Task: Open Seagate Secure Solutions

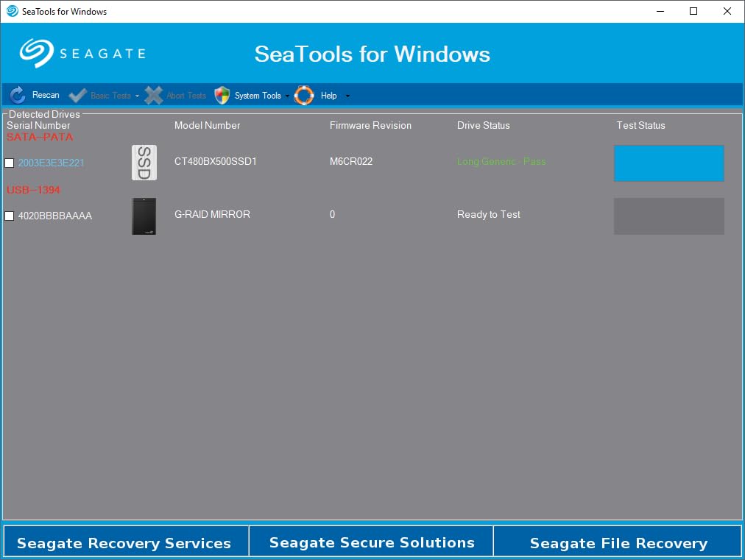Action: 371,541
